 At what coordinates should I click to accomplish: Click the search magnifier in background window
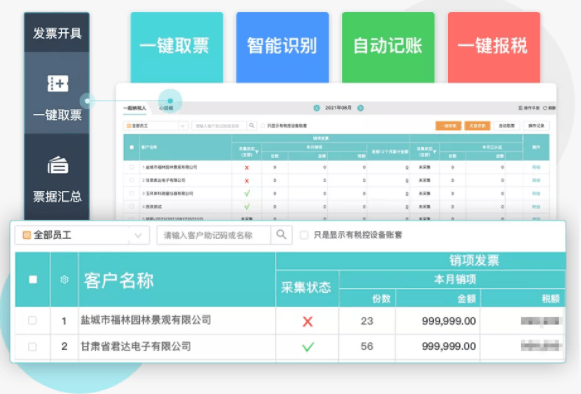coord(252,126)
